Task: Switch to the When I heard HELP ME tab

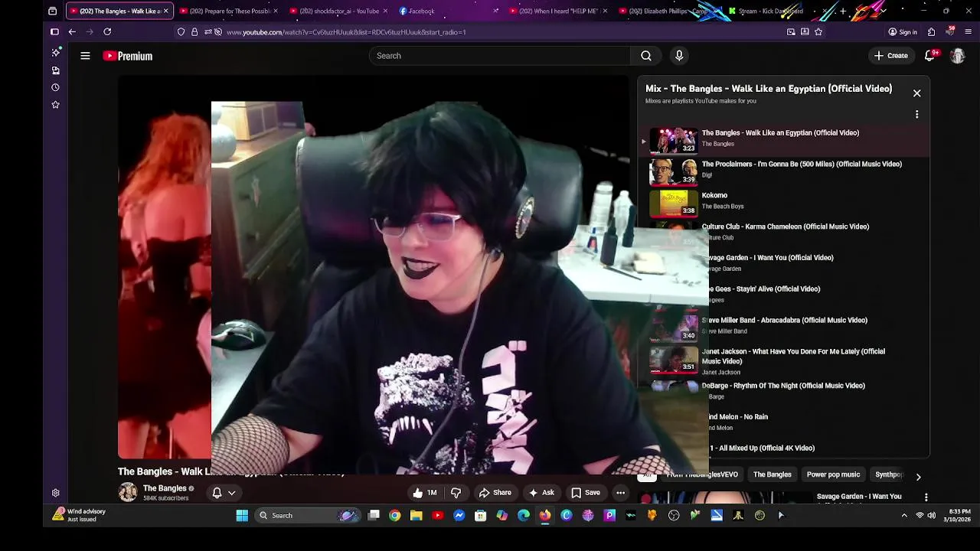Action: [x=557, y=11]
